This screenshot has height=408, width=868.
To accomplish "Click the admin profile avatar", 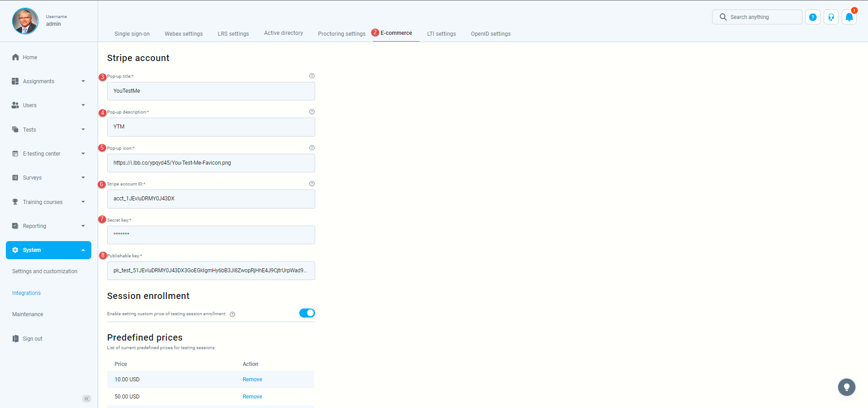I will (25, 21).
